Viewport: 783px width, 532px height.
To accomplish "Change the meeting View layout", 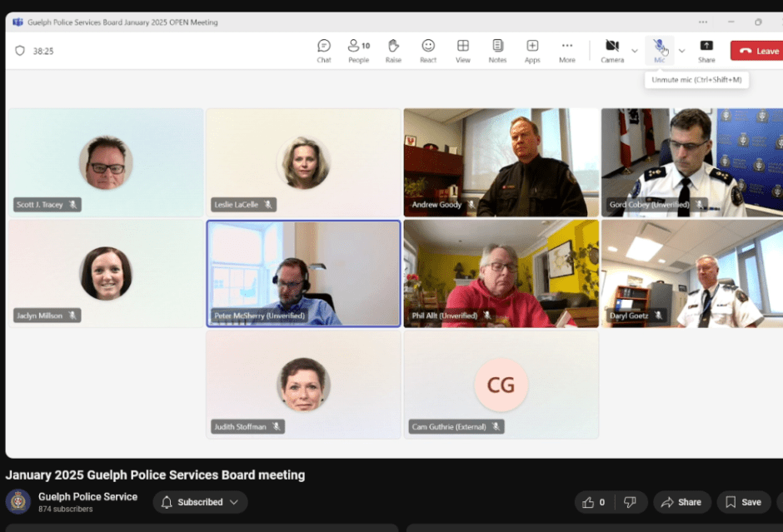I will (462, 50).
